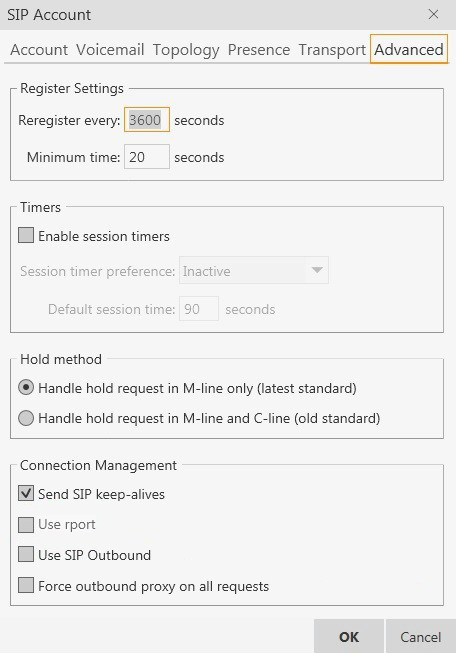Confirm settings with the OK button
The height and width of the screenshot is (654, 456).
[x=349, y=636]
